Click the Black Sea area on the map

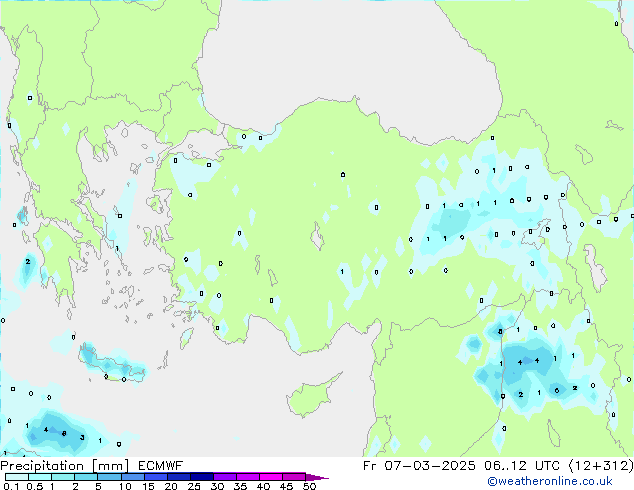tap(348, 61)
